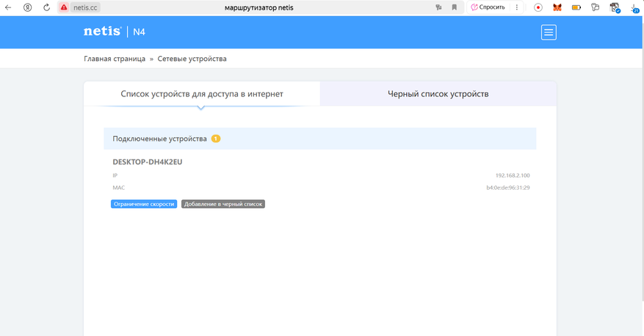Screen dimensions: 644x336
Task: Open the MetaMask fox extension
Action: 557,7
